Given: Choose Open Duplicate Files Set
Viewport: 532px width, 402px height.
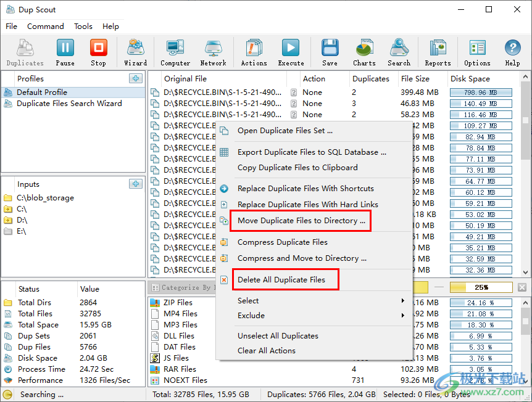Looking at the screenshot, I should pyautogui.click(x=285, y=131).
